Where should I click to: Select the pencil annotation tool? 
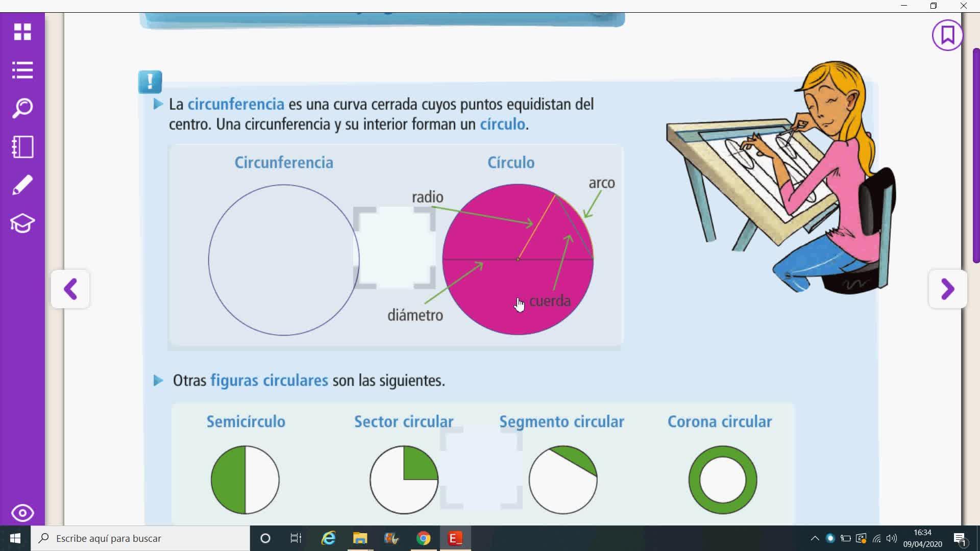pos(22,185)
